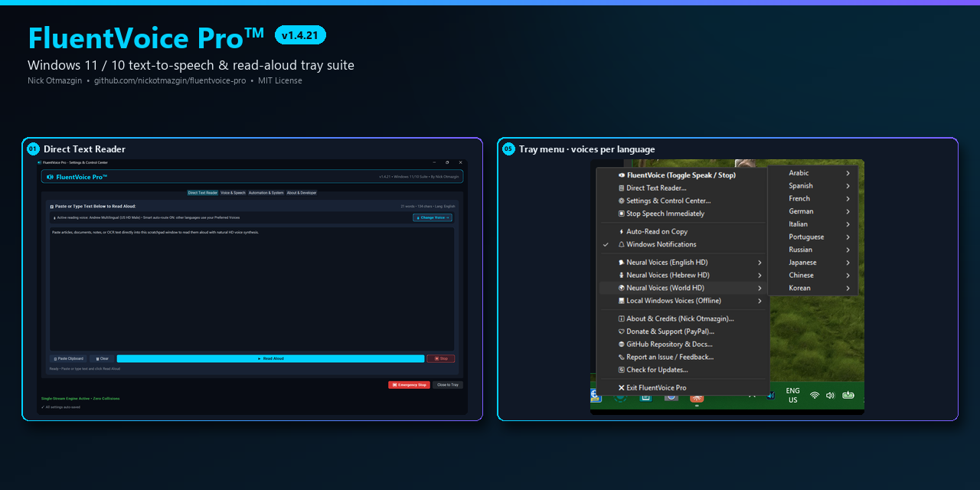Screen dimensions: 980x490
Task: Click the 'MIT License' text in the header
Action: (280, 80)
